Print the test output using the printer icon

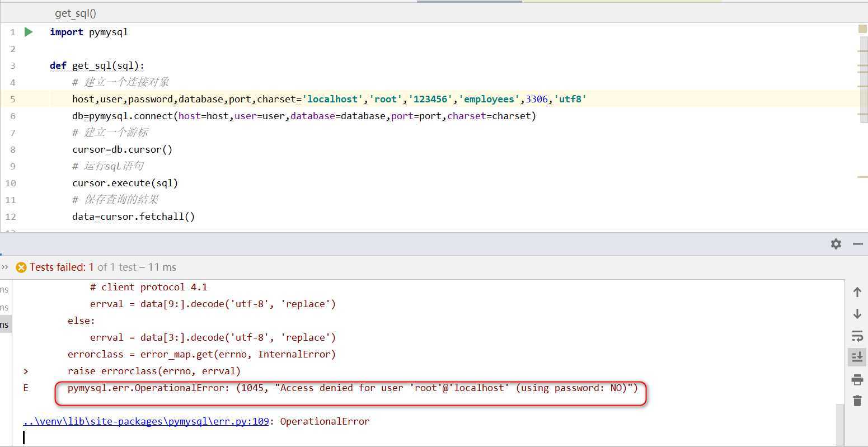coord(857,379)
